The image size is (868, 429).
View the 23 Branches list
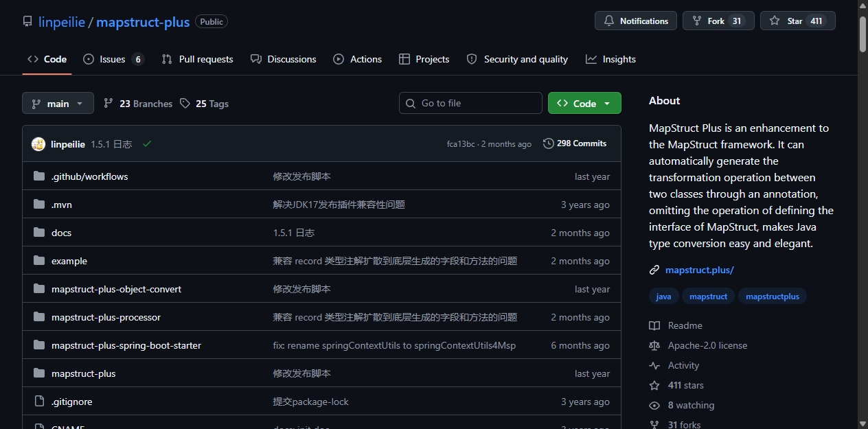click(138, 104)
